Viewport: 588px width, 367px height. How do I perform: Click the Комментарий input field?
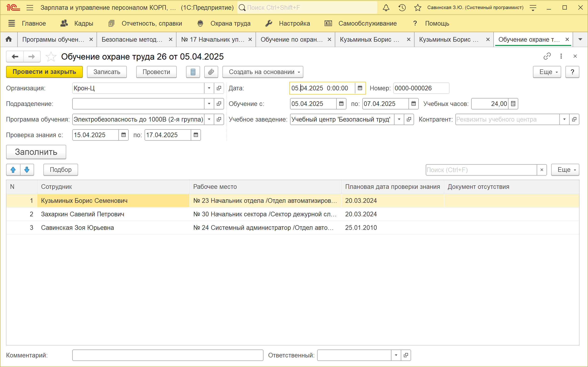tap(168, 355)
